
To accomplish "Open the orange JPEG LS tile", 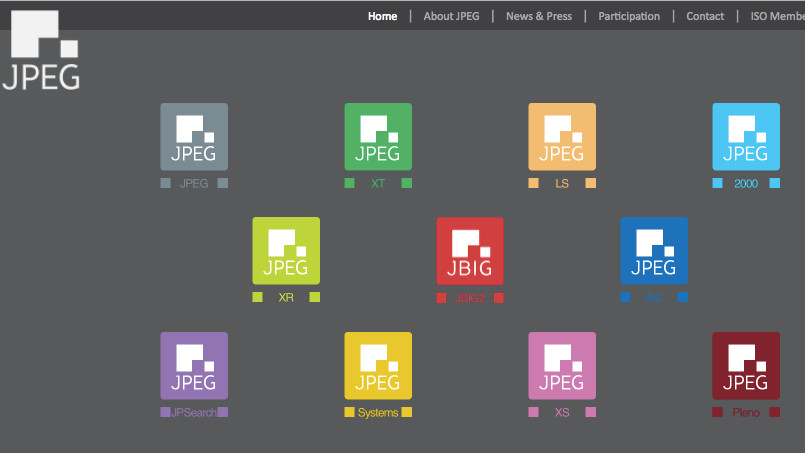I will click(562, 137).
